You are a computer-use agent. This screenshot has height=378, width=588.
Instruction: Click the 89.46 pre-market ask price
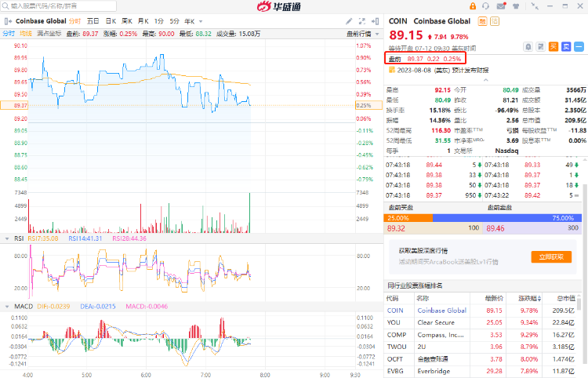tap(495, 228)
